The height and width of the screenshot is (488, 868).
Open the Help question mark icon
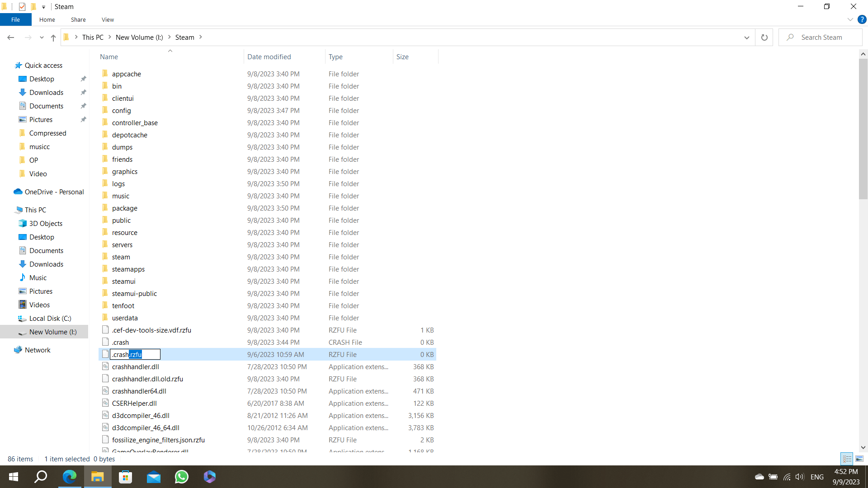tap(862, 19)
